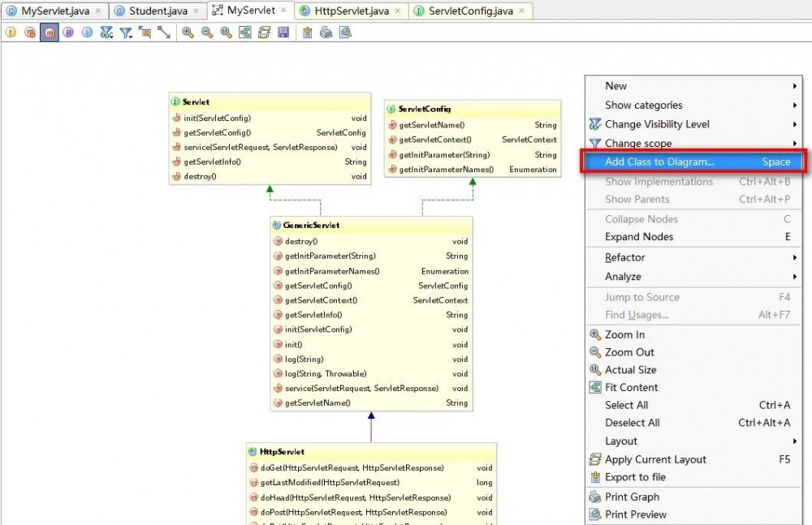The image size is (812, 525).
Task: Click Export to file in context menu
Action: point(635,477)
